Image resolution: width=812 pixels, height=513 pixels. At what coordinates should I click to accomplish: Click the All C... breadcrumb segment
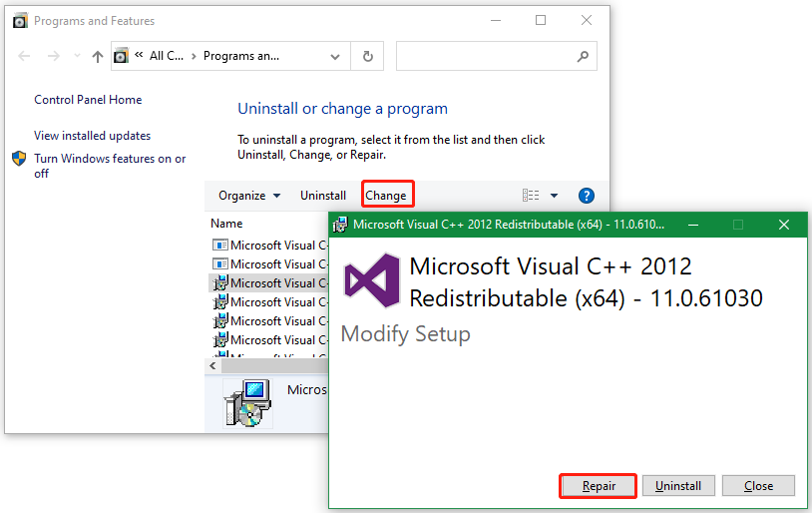pyautogui.click(x=167, y=56)
